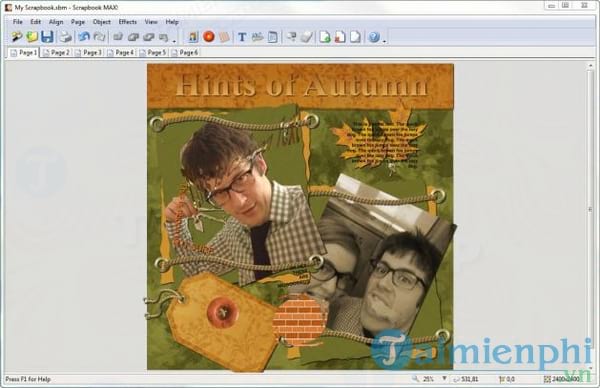Open help with the blue question mark icon

point(374,37)
